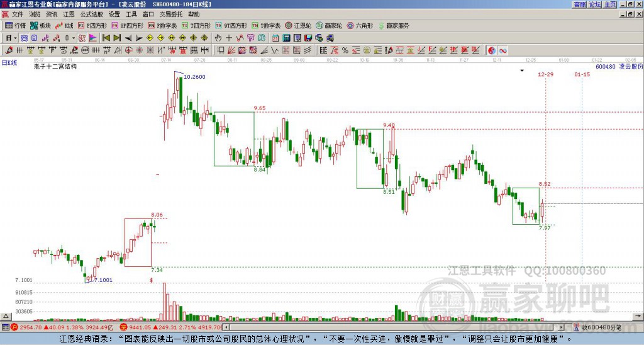This screenshot has width=644, height=345.
Task: Jump to first bar with skip-back icon
Action: click(x=106, y=38)
